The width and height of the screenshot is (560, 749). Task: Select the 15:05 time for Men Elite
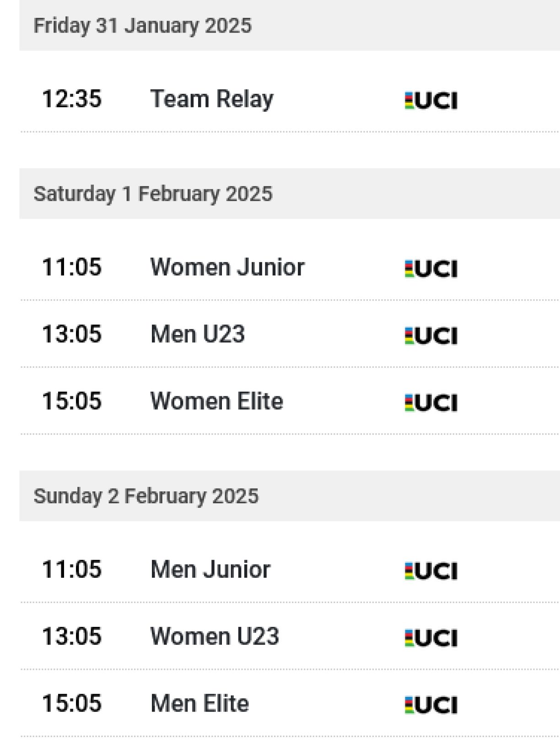pos(72,703)
